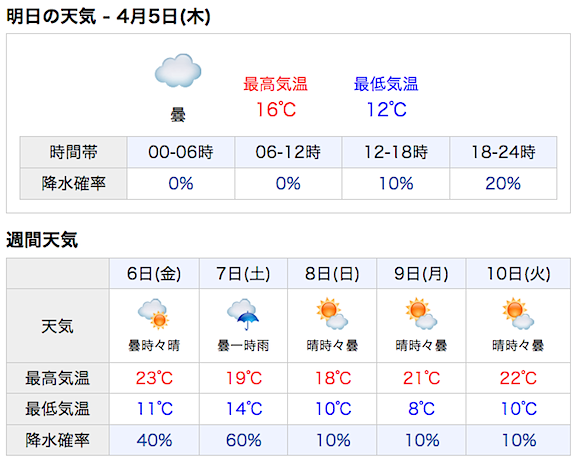Click the 明日の天気 - 4月5日(木) heading

point(108,17)
